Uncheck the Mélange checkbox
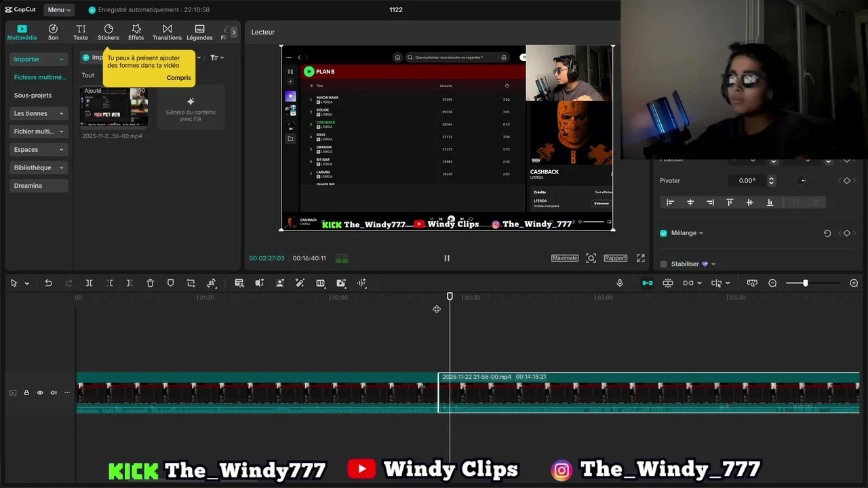868x488 pixels. pyautogui.click(x=664, y=233)
